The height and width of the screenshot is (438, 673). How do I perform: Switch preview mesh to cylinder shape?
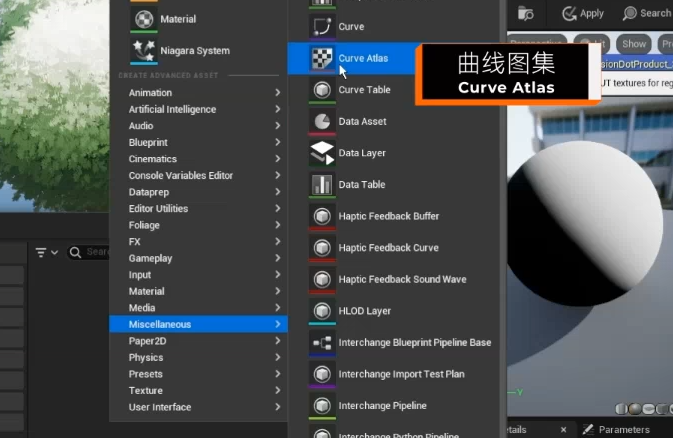[x=622, y=408]
